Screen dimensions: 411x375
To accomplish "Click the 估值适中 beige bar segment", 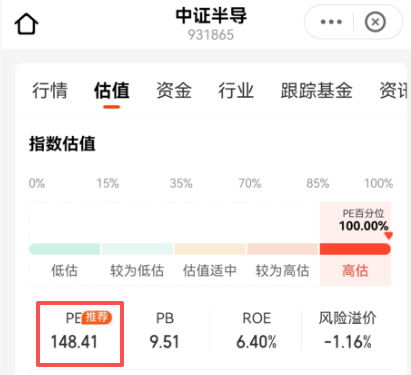I will (210, 249).
